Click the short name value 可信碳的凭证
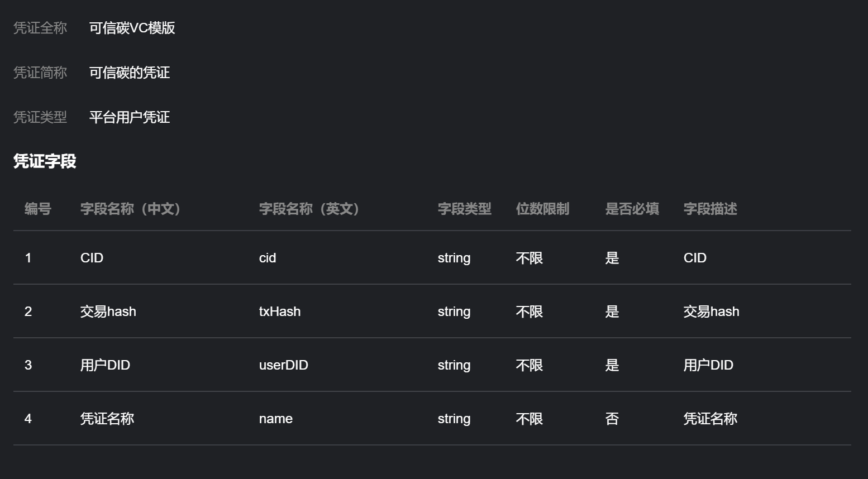868x479 pixels. click(130, 73)
